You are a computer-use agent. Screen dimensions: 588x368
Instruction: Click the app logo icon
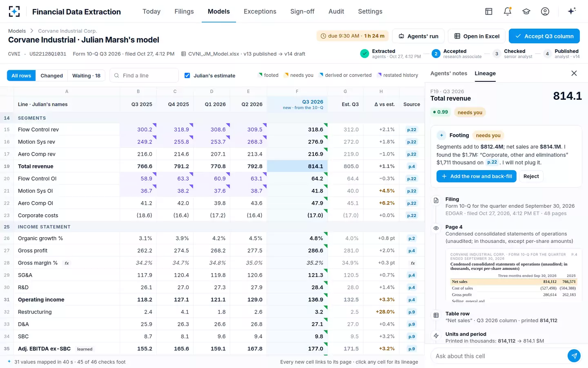(14, 11)
